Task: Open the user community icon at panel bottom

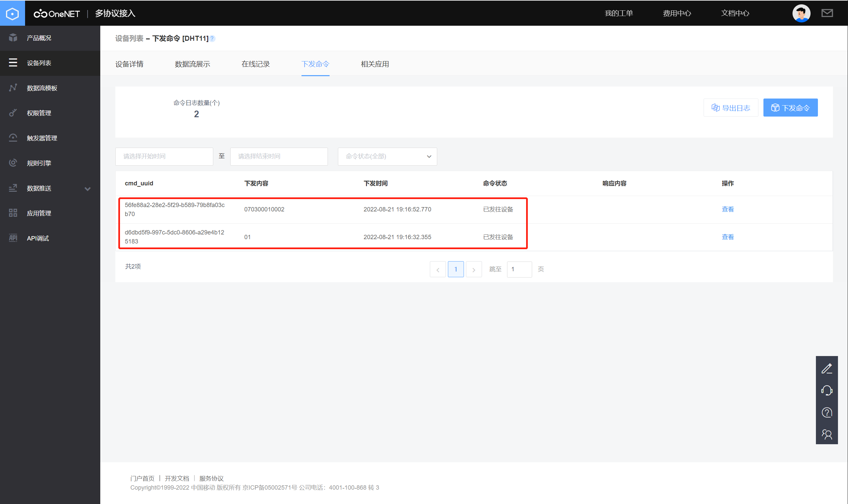Action: point(827,435)
